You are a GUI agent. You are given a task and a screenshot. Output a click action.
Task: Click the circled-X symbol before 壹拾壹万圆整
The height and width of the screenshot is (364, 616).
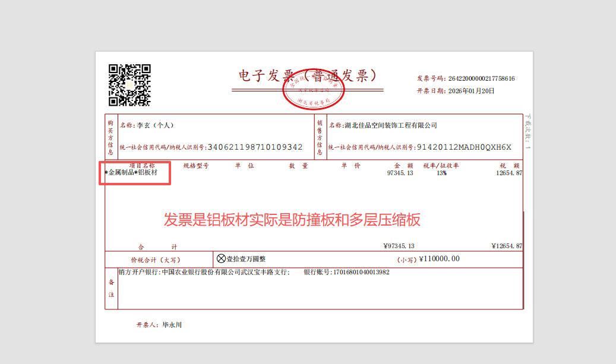click(x=221, y=259)
